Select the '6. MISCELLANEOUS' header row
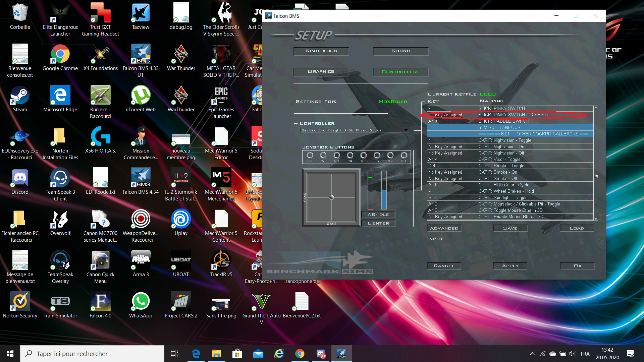Viewport: 644px width, 362px height. tap(510, 128)
